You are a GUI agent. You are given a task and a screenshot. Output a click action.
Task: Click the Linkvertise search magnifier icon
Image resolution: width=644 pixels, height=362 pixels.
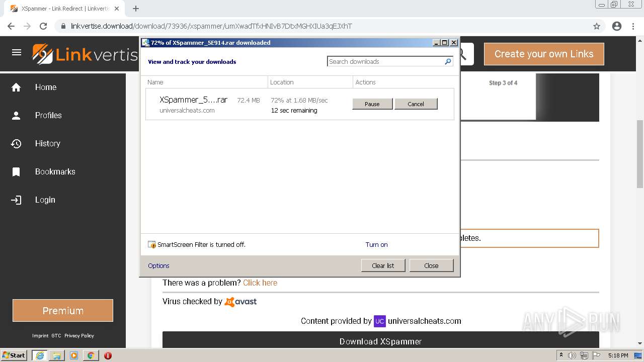click(x=463, y=54)
